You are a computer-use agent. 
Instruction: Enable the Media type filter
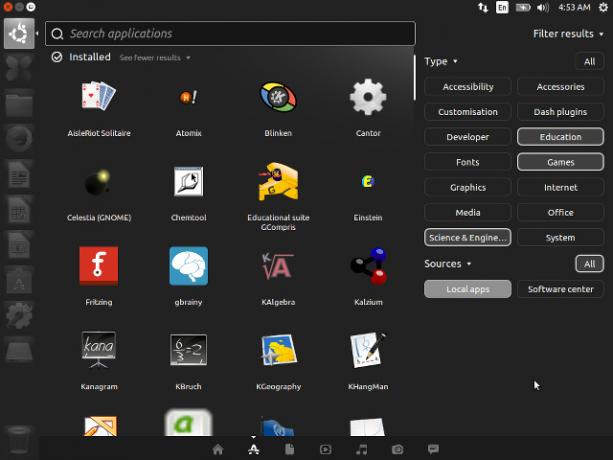click(468, 212)
